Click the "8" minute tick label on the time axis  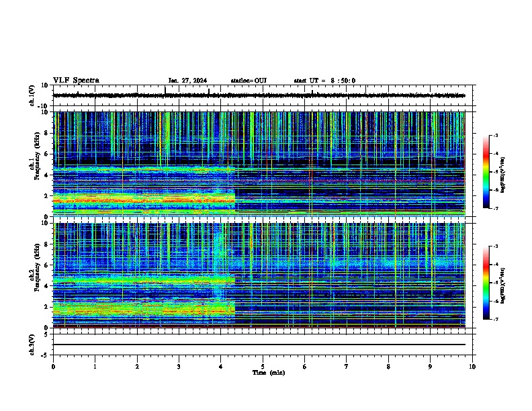(x=388, y=367)
